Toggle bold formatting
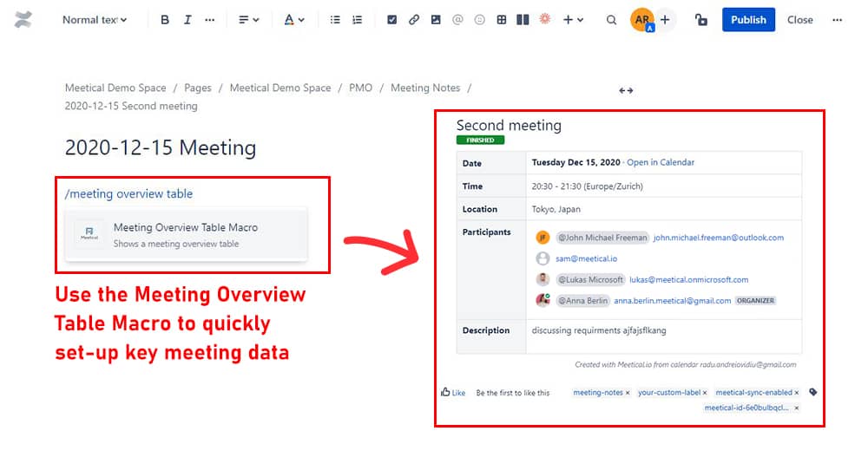 164,20
